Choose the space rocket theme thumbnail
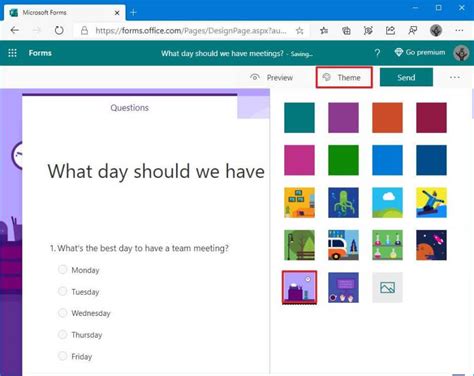The height and width of the screenshot is (376, 474). click(431, 245)
